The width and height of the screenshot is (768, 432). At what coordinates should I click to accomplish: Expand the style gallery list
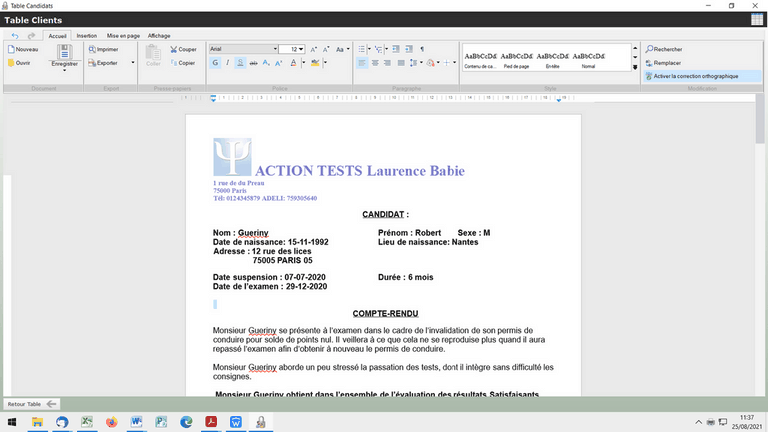pyautogui.click(x=635, y=67)
